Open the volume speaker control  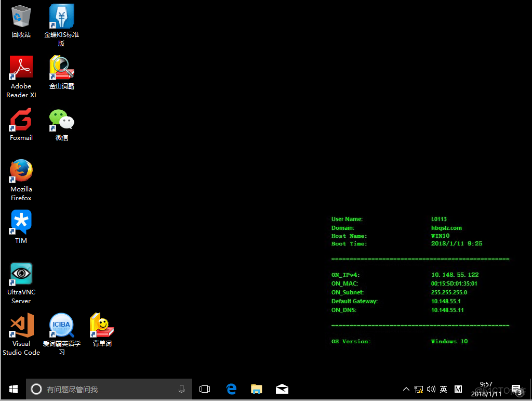point(431,389)
